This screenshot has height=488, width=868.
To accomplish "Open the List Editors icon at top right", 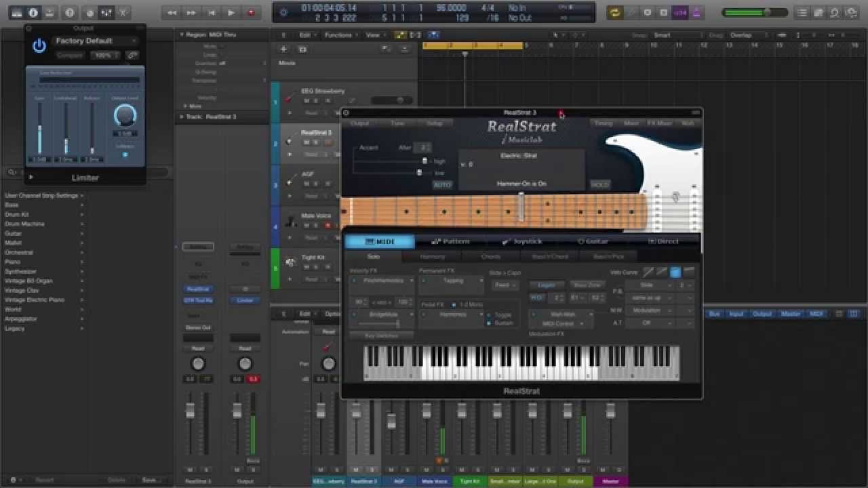I will (x=803, y=12).
